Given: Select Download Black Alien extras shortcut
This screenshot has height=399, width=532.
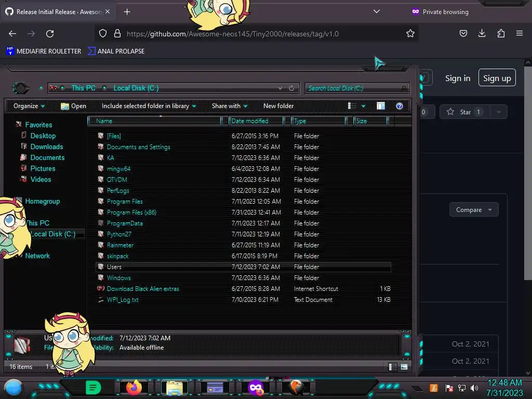Looking at the screenshot, I should coord(143,289).
